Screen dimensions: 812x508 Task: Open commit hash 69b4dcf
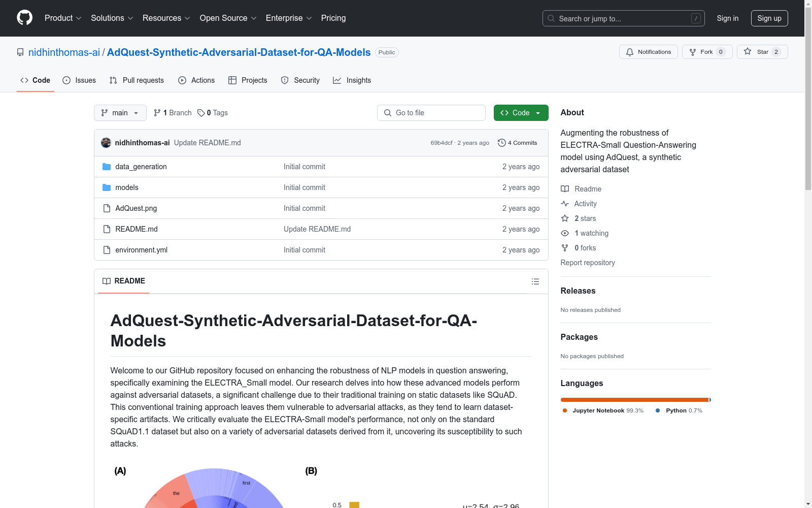(442, 143)
